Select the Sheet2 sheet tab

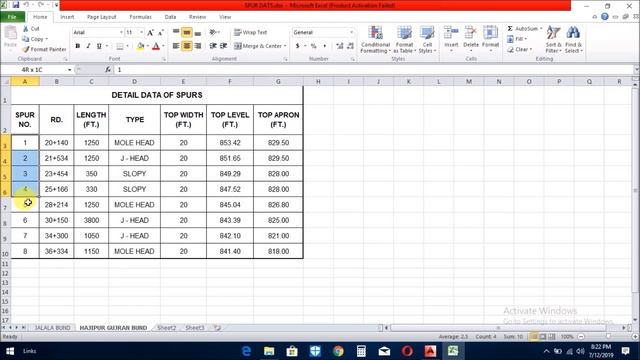coord(167,328)
